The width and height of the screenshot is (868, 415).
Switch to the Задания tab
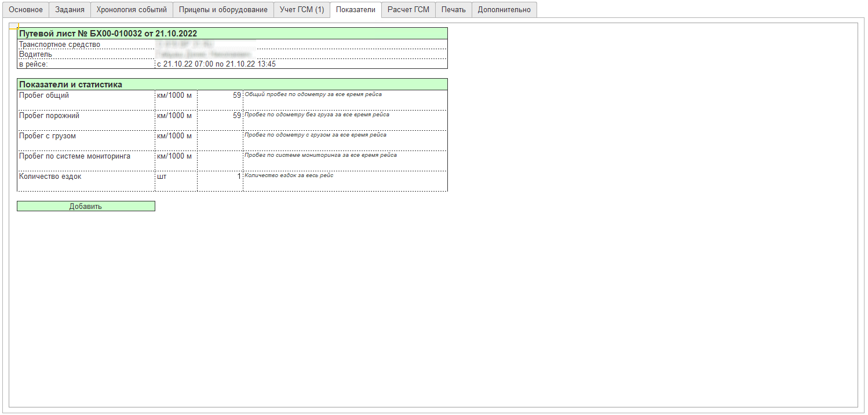click(70, 10)
